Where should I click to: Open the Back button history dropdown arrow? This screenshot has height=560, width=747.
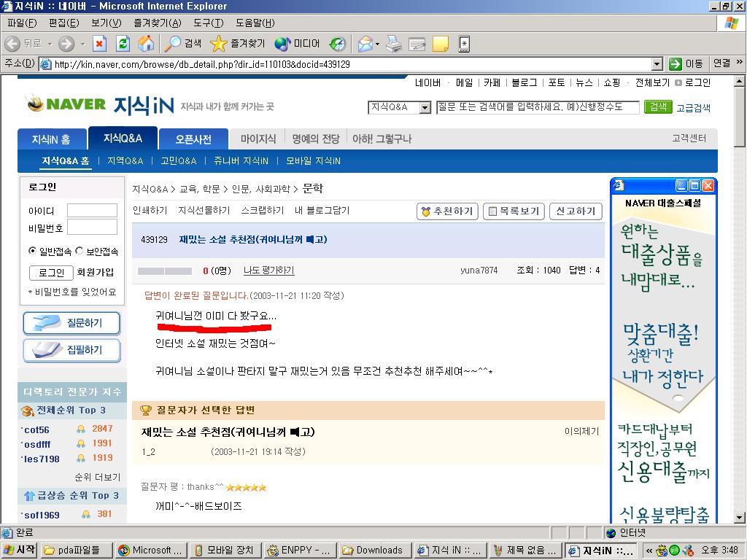(x=50, y=44)
